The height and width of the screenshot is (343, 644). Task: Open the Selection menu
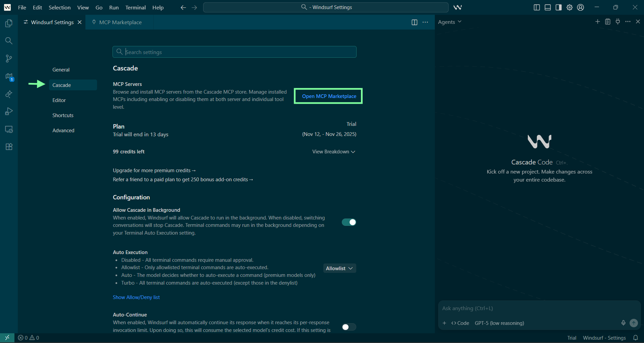(x=59, y=7)
